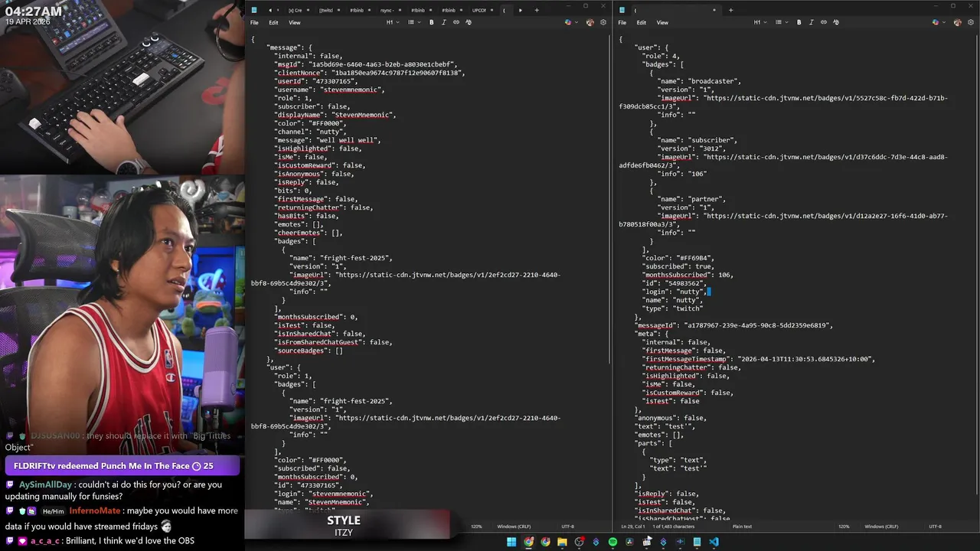Open Notepad icon on taskbar

[697, 542]
